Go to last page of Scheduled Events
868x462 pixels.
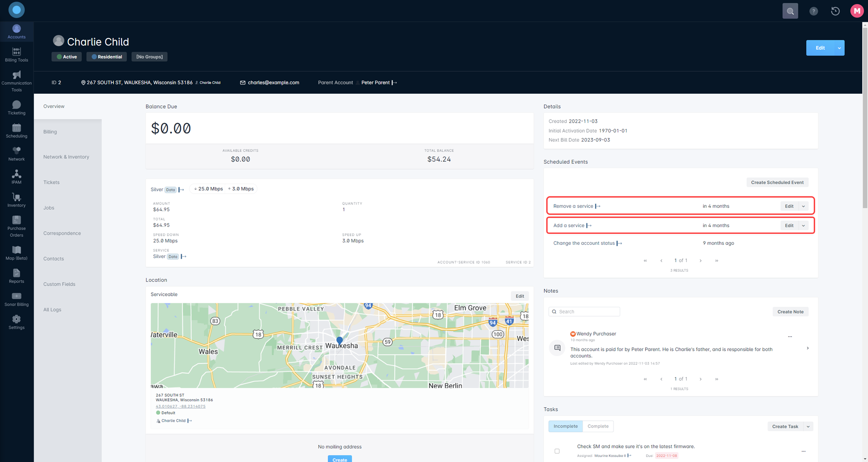coord(717,261)
